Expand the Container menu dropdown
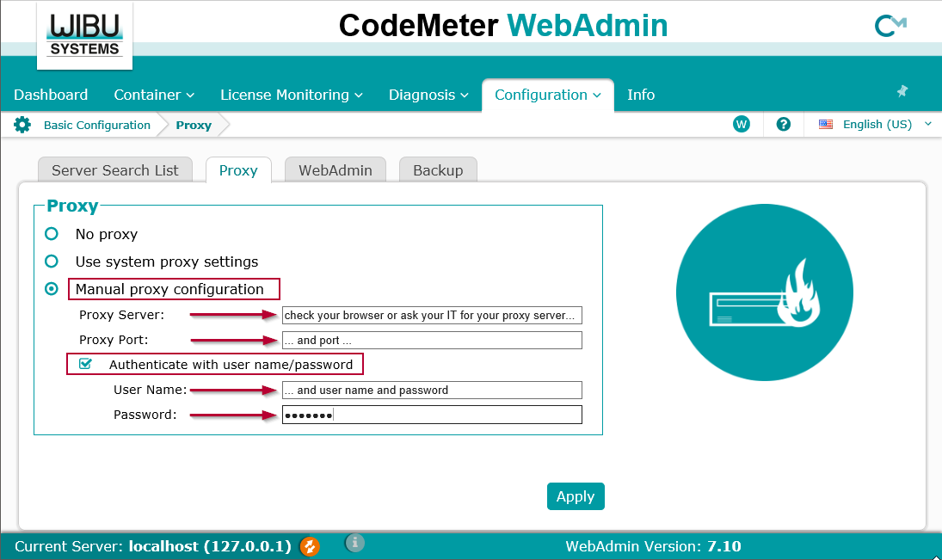This screenshot has height=560, width=942. [x=154, y=95]
